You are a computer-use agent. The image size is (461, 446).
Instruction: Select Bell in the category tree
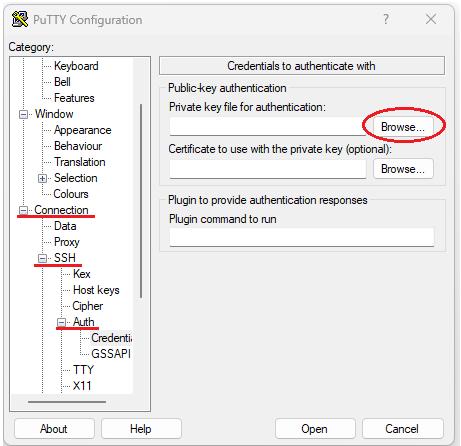62,82
